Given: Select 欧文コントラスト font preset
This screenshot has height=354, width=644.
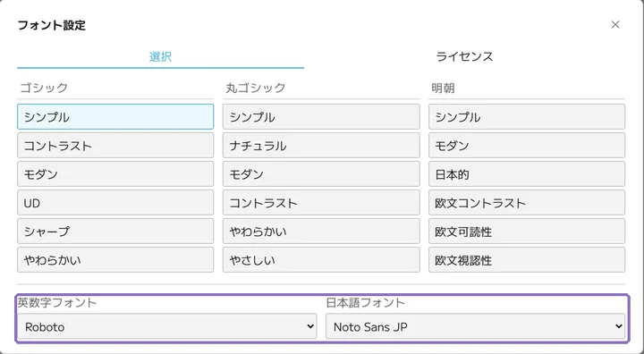Looking at the screenshot, I should (527, 202).
